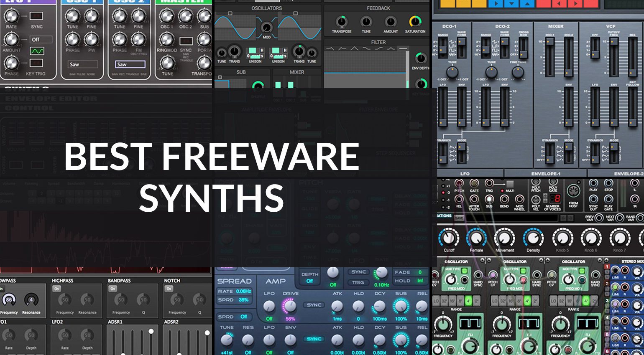Click the green sine waveform icon in LFO 1

(37, 51)
